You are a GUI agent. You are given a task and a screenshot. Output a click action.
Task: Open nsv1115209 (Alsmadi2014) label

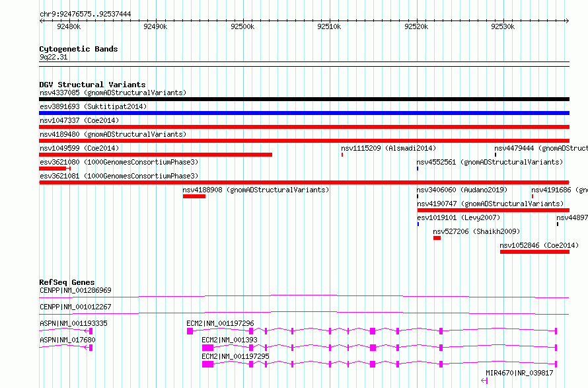click(x=388, y=148)
